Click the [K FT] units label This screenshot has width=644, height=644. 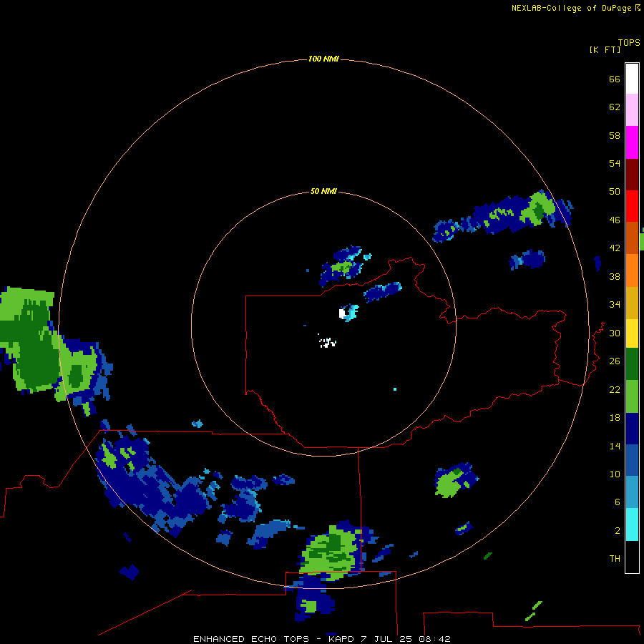coord(605,50)
